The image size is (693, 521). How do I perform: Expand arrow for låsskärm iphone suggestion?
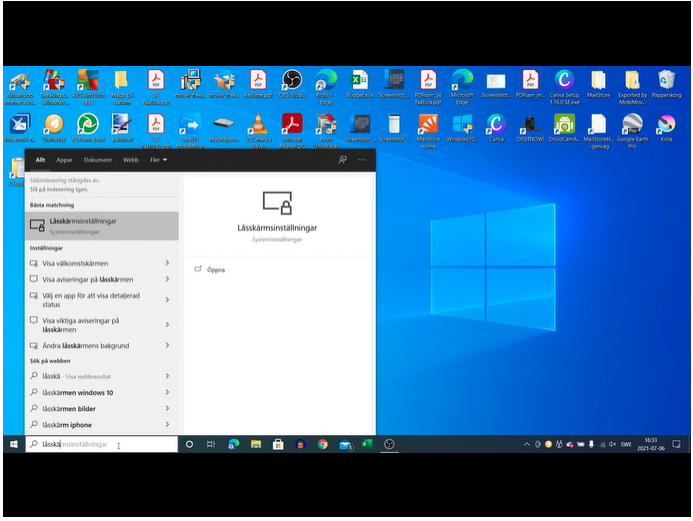(167, 425)
